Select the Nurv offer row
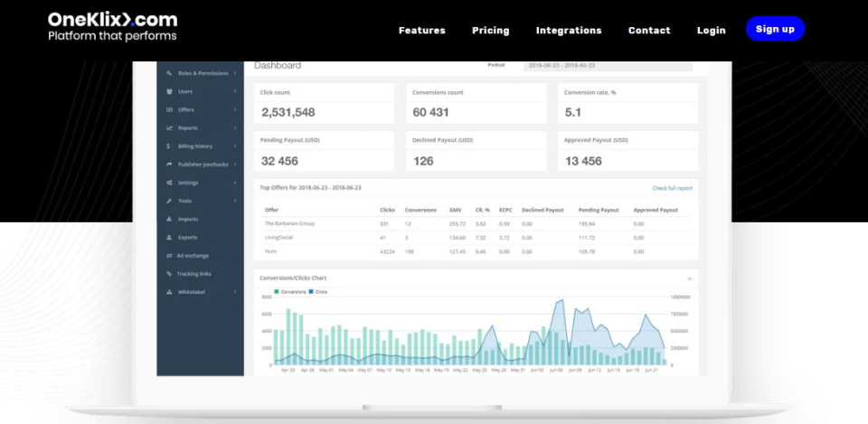 point(476,251)
